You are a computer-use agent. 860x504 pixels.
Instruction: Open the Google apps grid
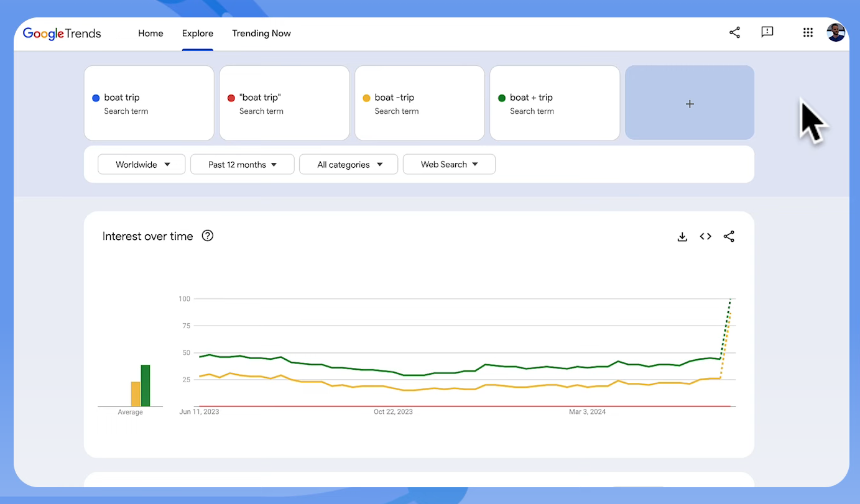click(808, 32)
